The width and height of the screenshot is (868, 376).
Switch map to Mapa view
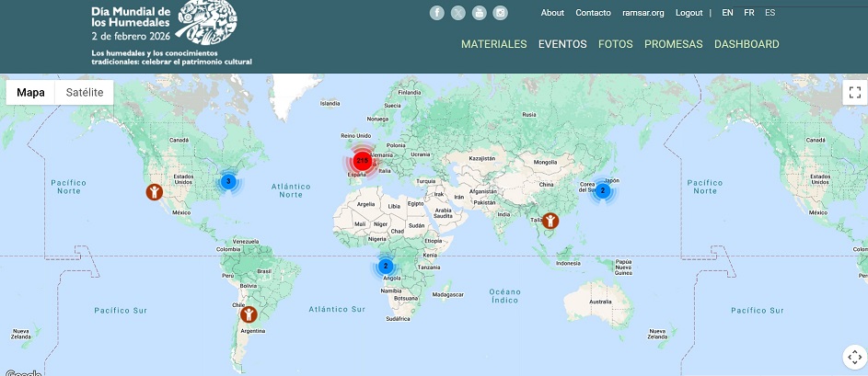pyautogui.click(x=30, y=92)
